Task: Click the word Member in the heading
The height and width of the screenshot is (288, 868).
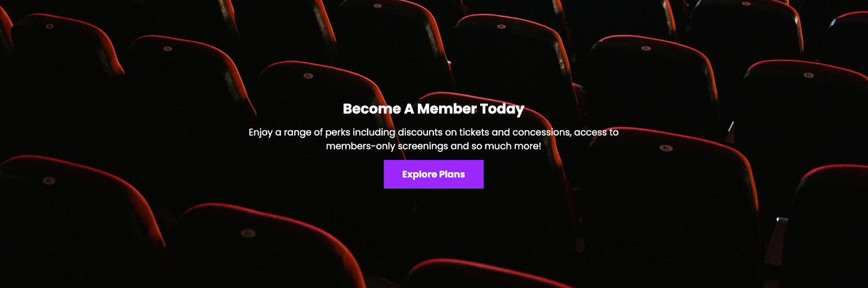Action: (447, 109)
